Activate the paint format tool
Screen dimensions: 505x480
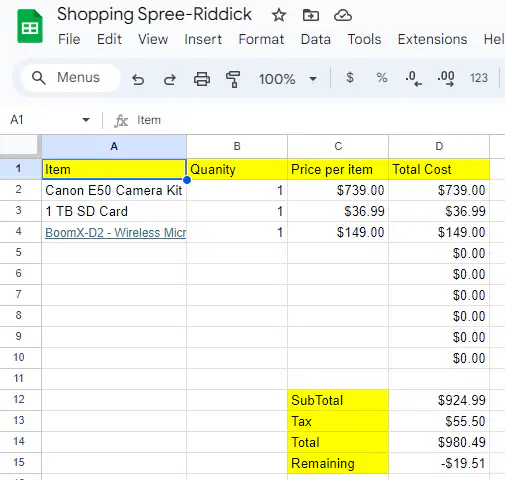[x=233, y=79]
